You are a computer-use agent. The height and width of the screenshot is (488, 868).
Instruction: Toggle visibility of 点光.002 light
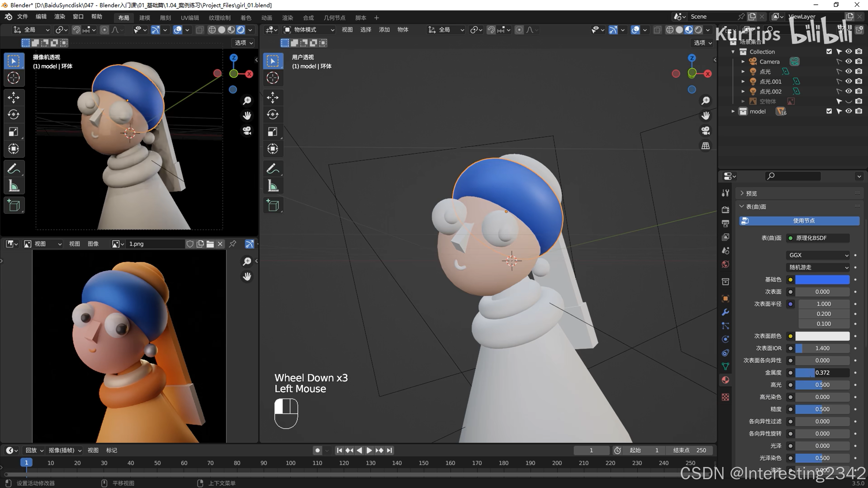point(849,91)
